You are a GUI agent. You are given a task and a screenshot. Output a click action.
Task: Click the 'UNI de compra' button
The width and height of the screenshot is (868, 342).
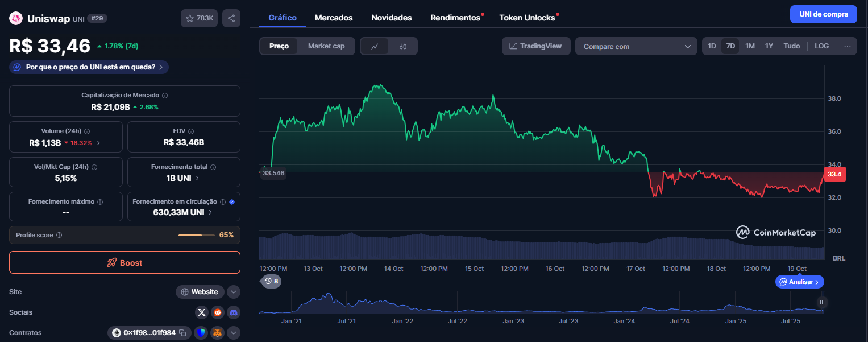823,14
